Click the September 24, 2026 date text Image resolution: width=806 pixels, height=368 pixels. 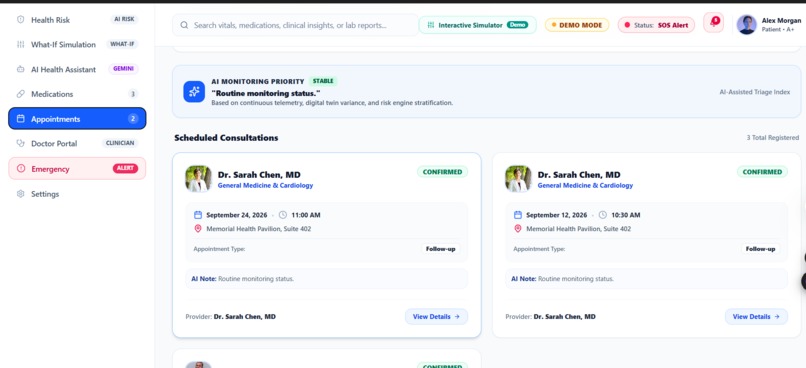pos(237,215)
